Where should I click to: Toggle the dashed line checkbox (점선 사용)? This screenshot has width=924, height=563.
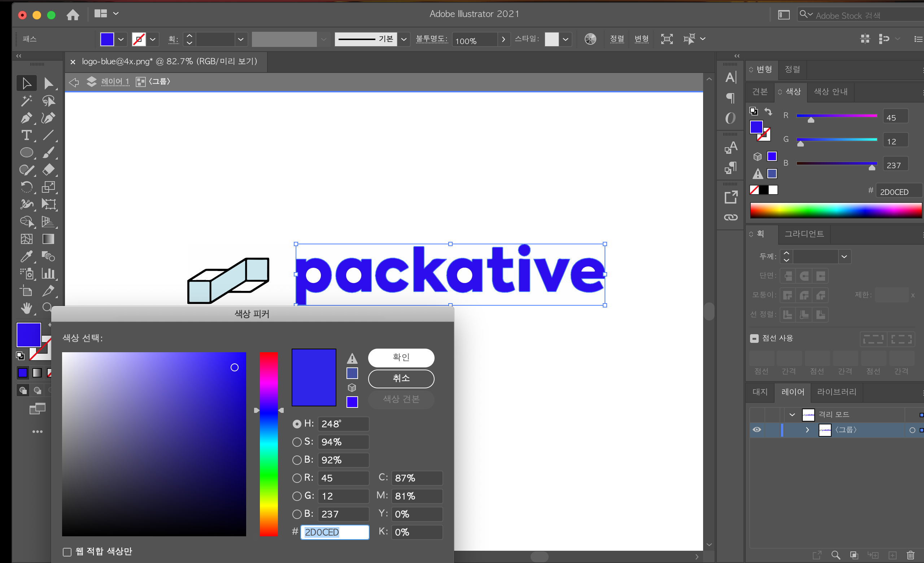pyautogui.click(x=754, y=338)
